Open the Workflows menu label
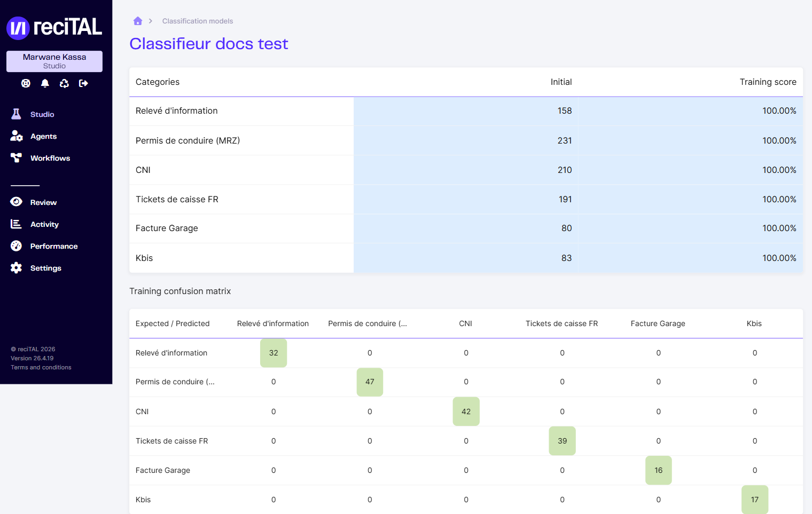812x514 pixels. (50, 158)
